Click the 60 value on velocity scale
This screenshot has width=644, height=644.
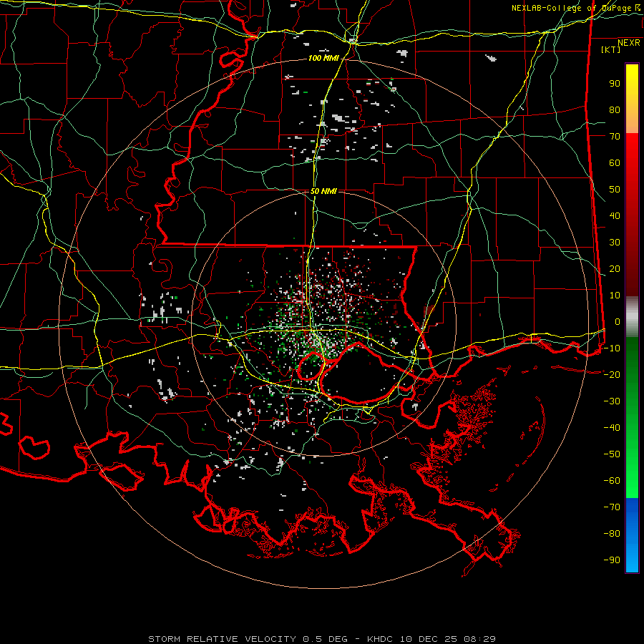click(x=615, y=163)
